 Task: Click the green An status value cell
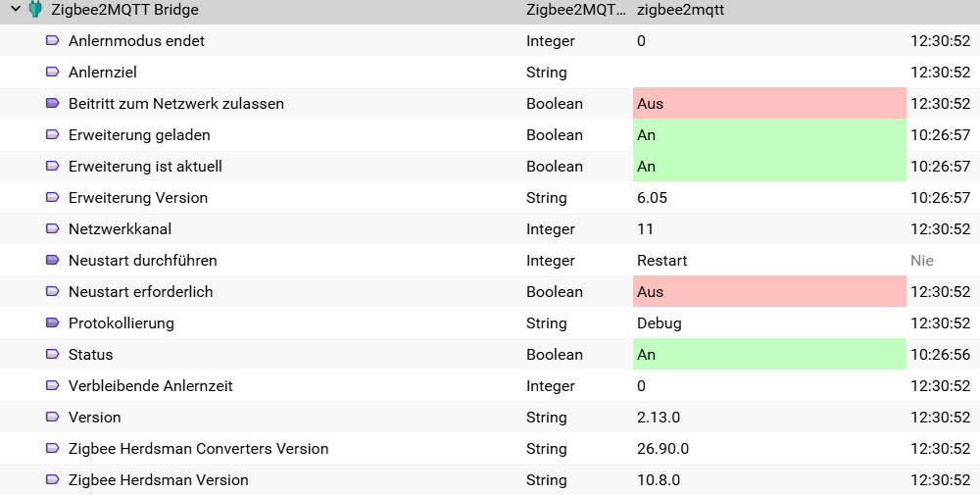tap(769, 355)
